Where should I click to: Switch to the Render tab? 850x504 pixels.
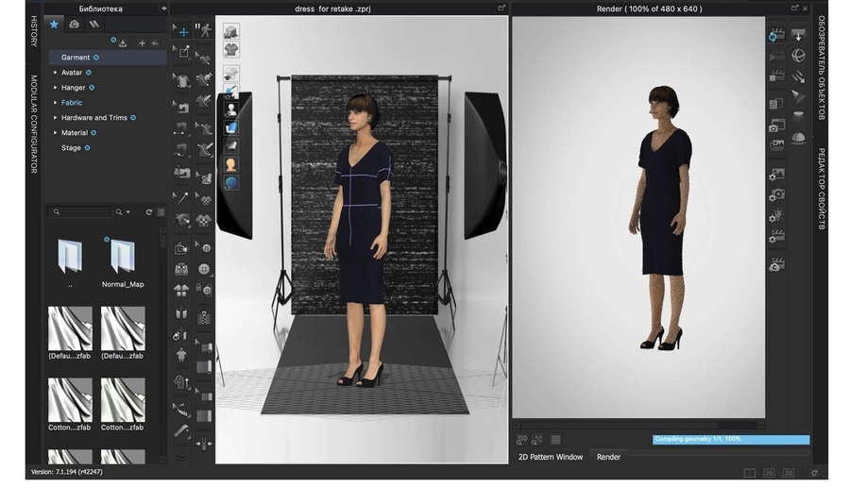608,457
